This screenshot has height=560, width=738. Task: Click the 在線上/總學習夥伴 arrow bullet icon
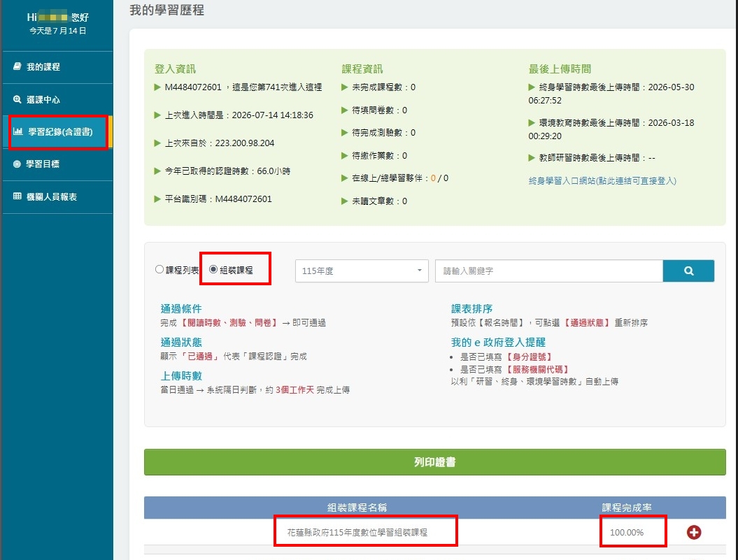point(345,178)
